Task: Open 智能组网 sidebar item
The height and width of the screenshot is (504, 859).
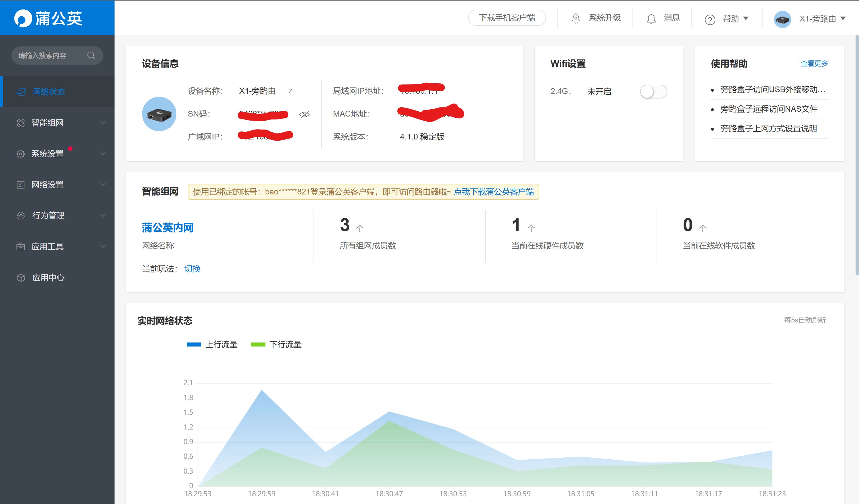Action: 57,123
